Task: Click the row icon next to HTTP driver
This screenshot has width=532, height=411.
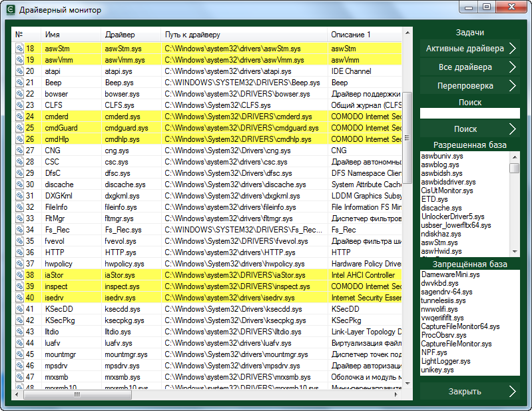Action: click(19, 252)
